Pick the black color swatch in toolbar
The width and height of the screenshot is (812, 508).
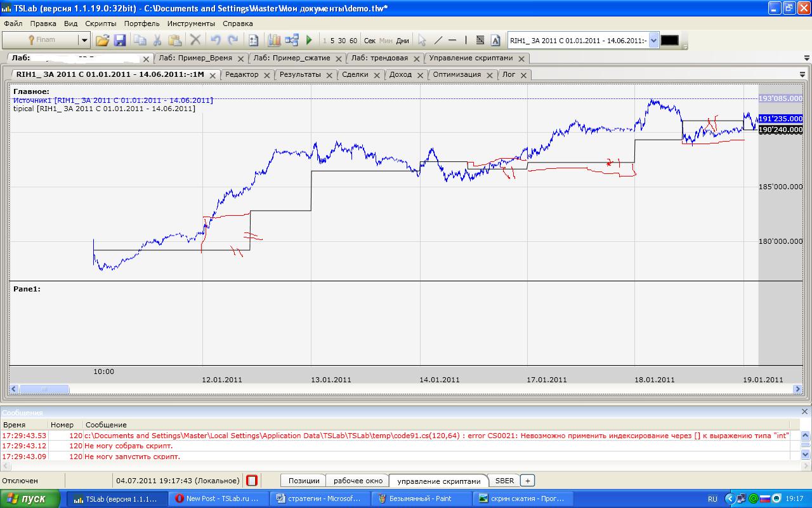[x=669, y=40]
